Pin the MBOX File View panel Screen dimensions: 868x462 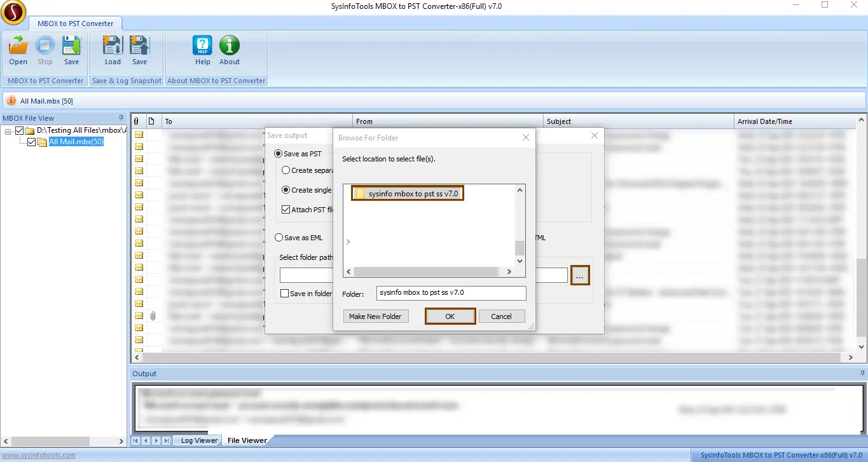[121, 118]
